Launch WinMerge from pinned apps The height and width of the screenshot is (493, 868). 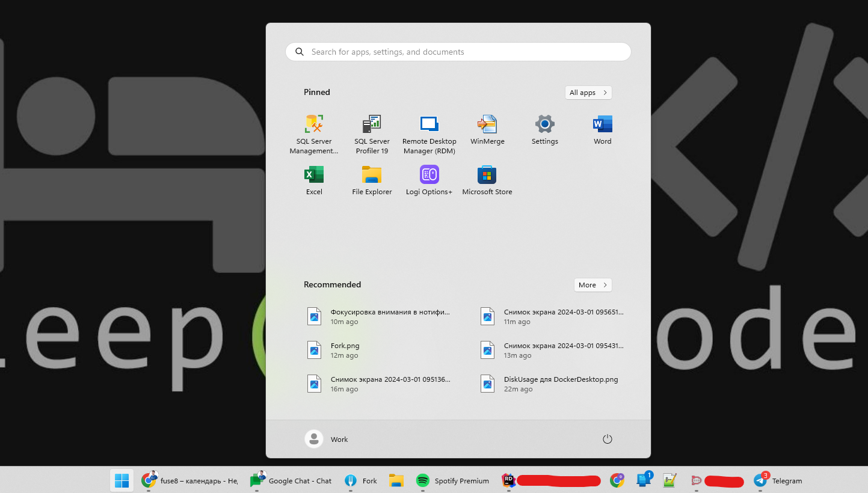pos(487,129)
